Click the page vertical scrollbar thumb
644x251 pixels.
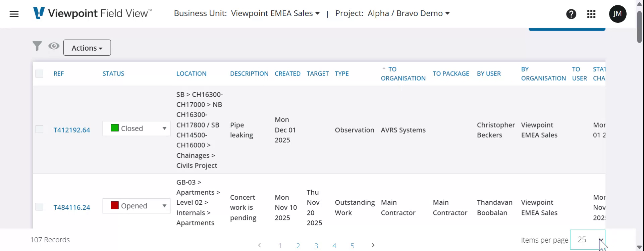click(640, 27)
